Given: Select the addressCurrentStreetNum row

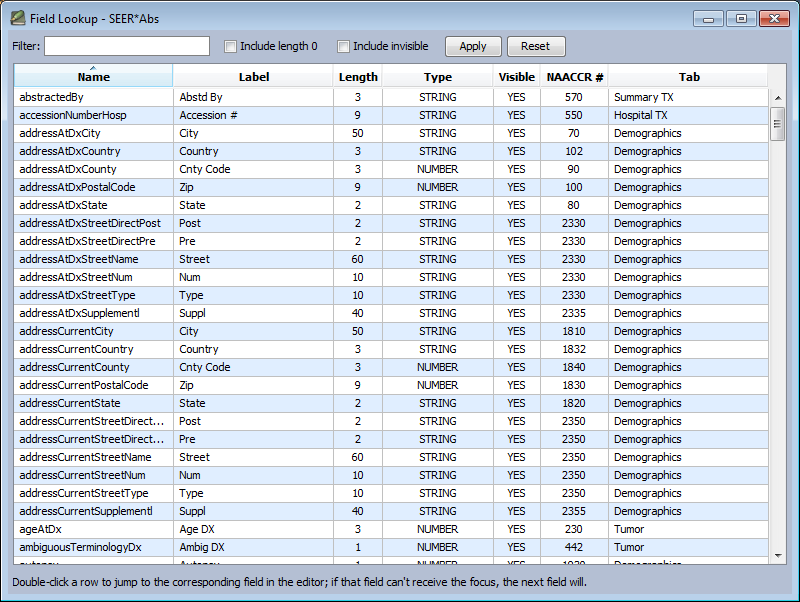Looking at the screenshot, I should tap(391, 475).
